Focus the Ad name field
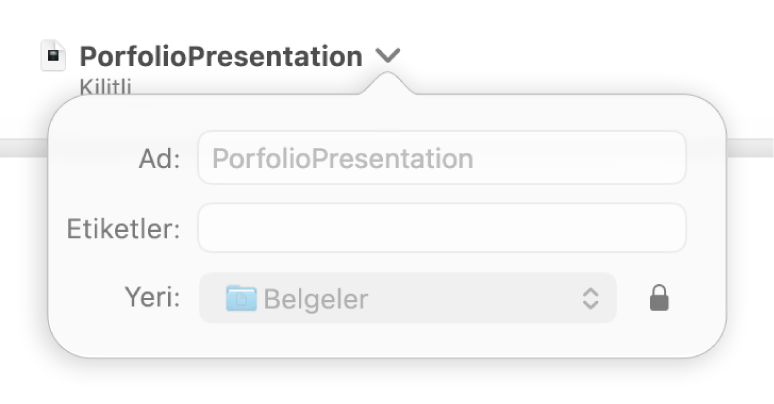Screen dimensions: 774x404 442,158
